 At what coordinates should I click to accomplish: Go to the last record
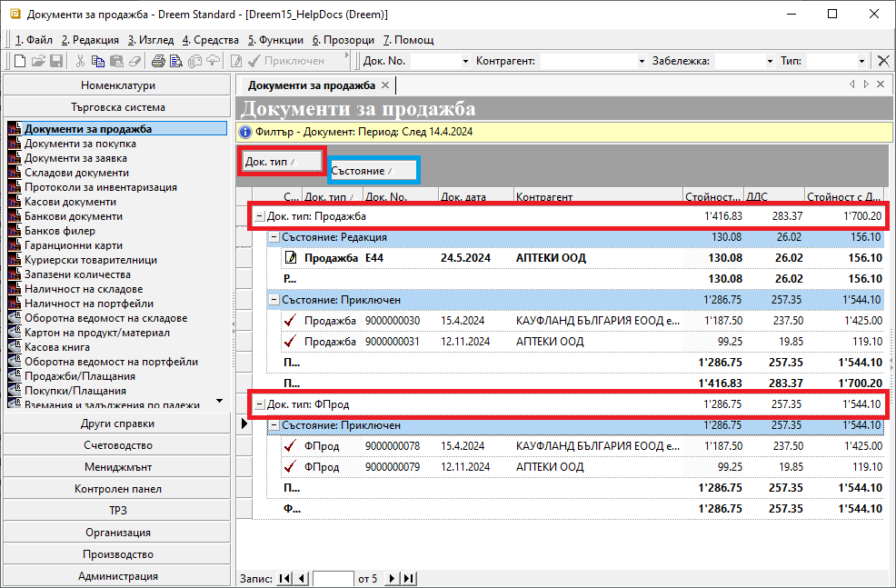(x=408, y=579)
